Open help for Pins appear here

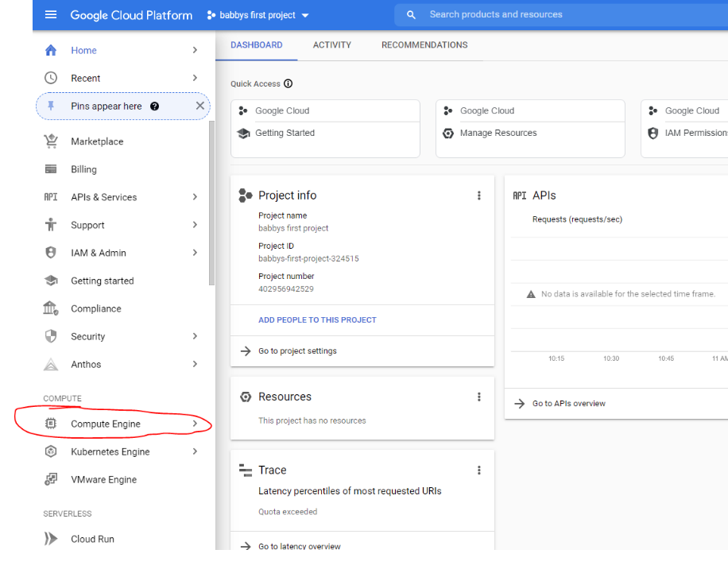(155, 106)
